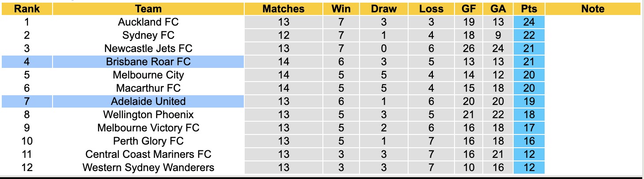Select Melbourne Victory FC team name
Screen dimensions: 644x179
pos(148,128)
